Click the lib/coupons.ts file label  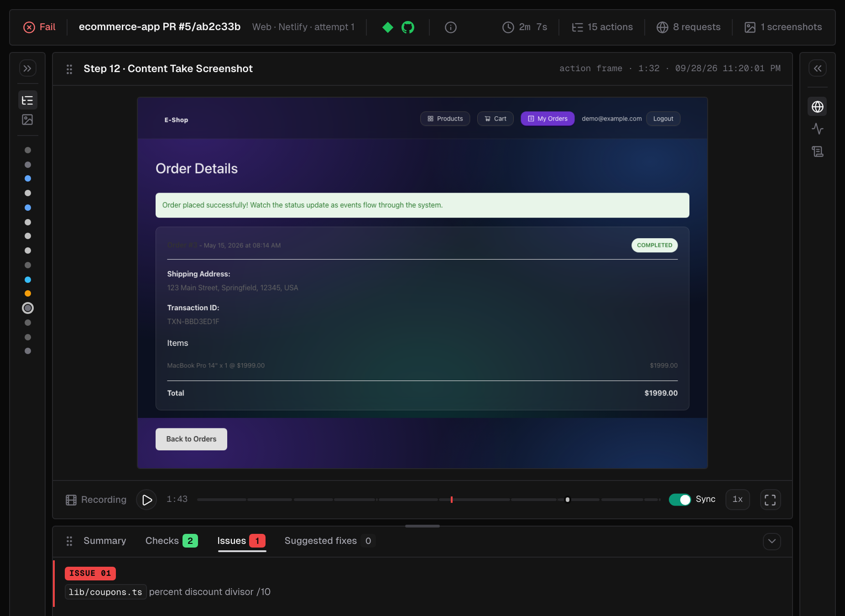(x=105, y=592)
